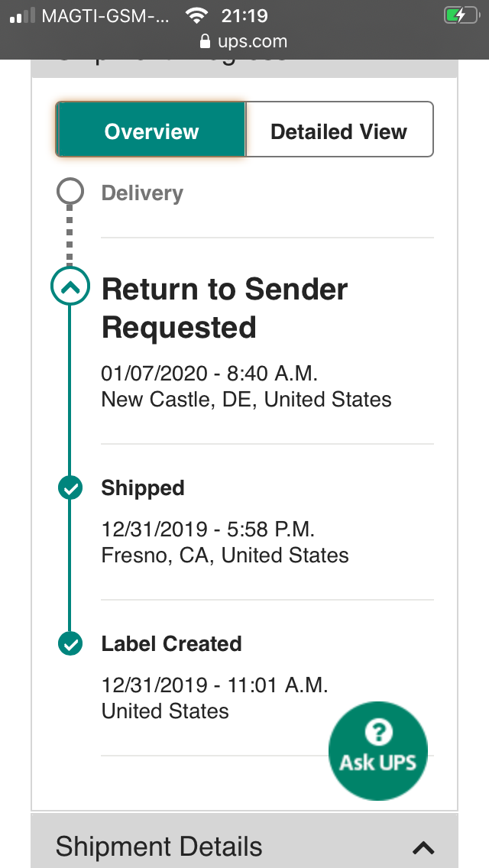This screenshot has width=489, height=868.
Task: Tap the cellular signal bars icon
Action: (x=22, y=16)
